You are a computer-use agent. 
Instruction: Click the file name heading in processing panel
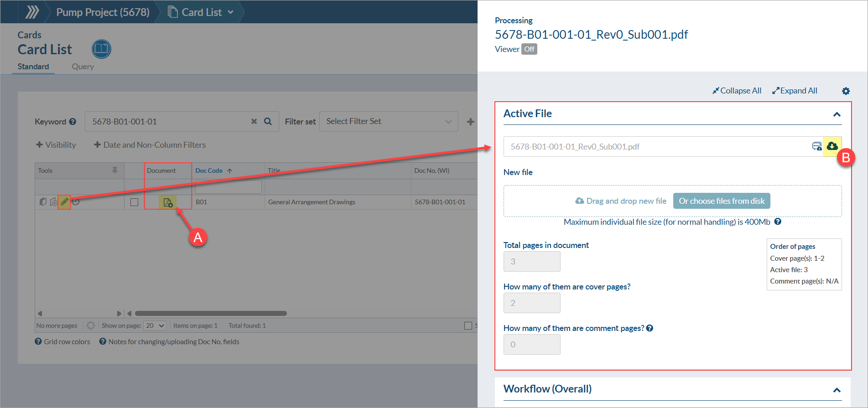click(x=591, y=35)
